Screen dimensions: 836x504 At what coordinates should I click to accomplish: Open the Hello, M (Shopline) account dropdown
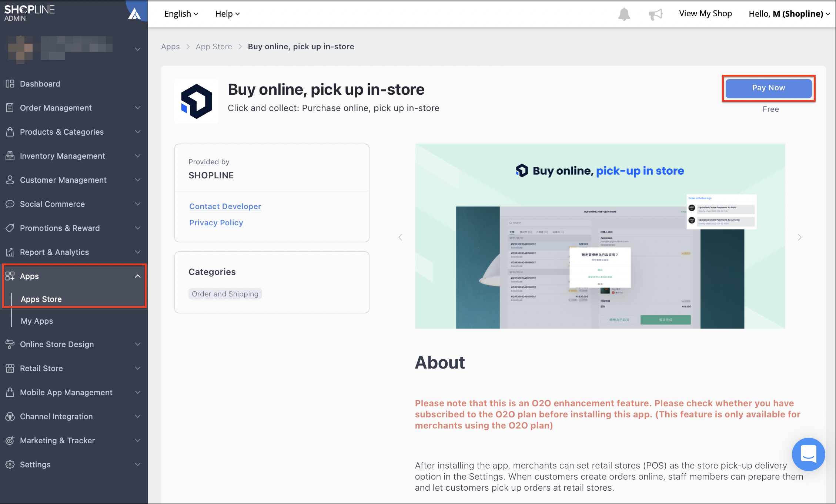coord(789,14)
